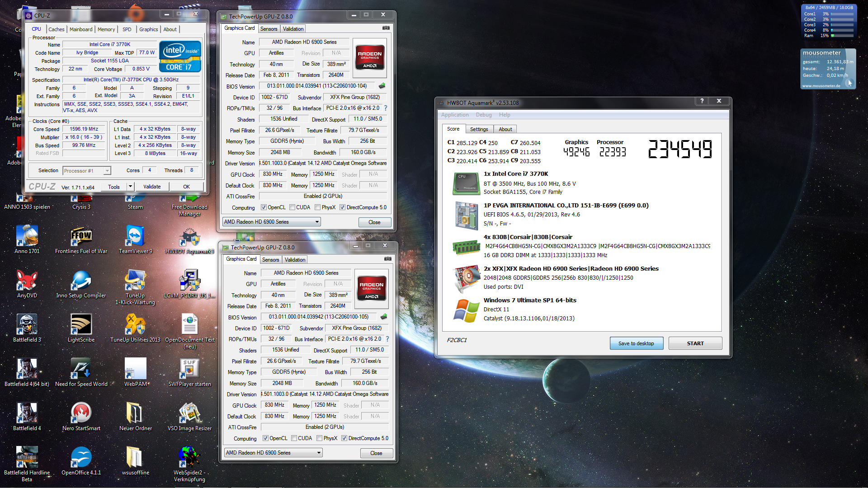Screen dimensions: 868x488
Task: Click BIOS save chip icon in upper GPU-Z
Action: point(382,86)
